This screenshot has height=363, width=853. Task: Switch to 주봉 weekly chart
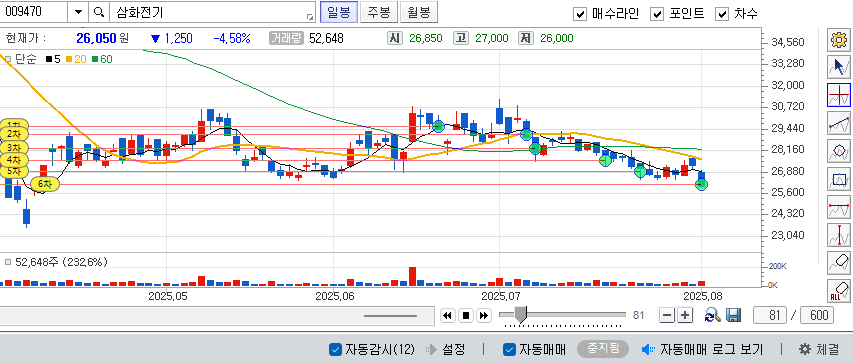tap(379, 12)
